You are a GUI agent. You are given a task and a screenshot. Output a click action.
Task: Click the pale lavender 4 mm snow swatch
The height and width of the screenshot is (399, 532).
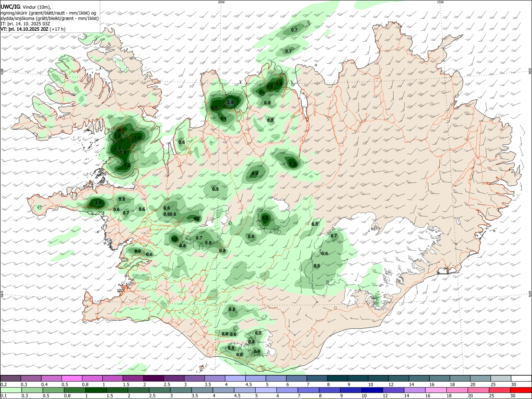click(x=234, y=378)
